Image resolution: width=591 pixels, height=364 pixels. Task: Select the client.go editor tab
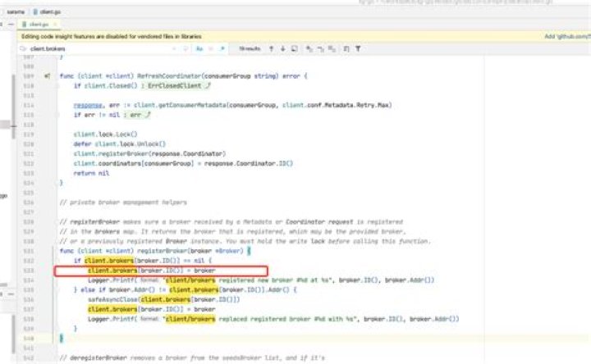click(x=39, y=24)
